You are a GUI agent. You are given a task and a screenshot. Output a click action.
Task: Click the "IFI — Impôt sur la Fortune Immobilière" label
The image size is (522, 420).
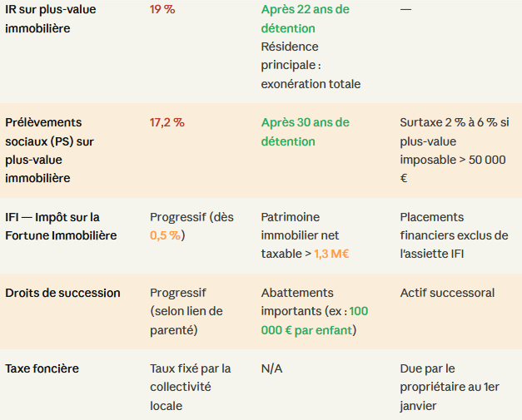point(61,226)
